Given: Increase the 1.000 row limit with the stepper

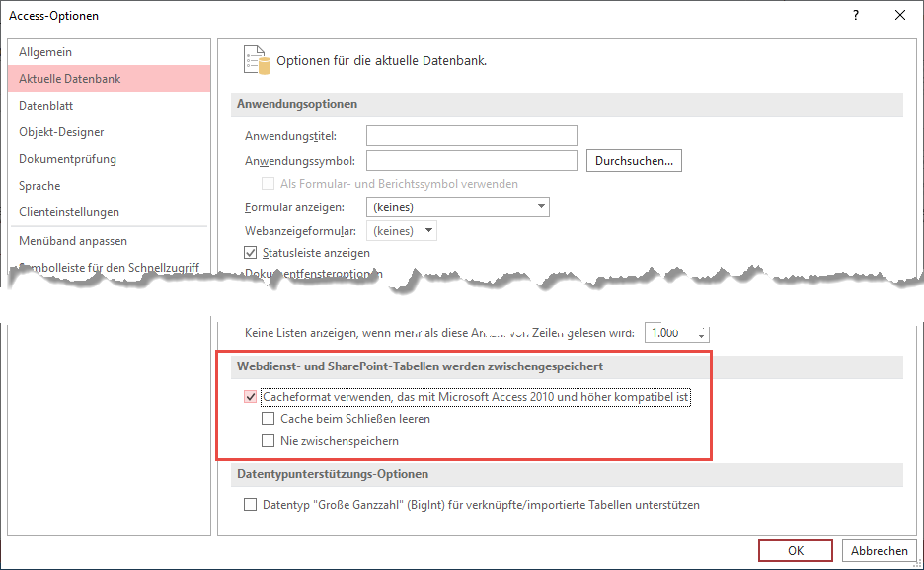Looking at the screenshot, I should (x=703, y=329).
